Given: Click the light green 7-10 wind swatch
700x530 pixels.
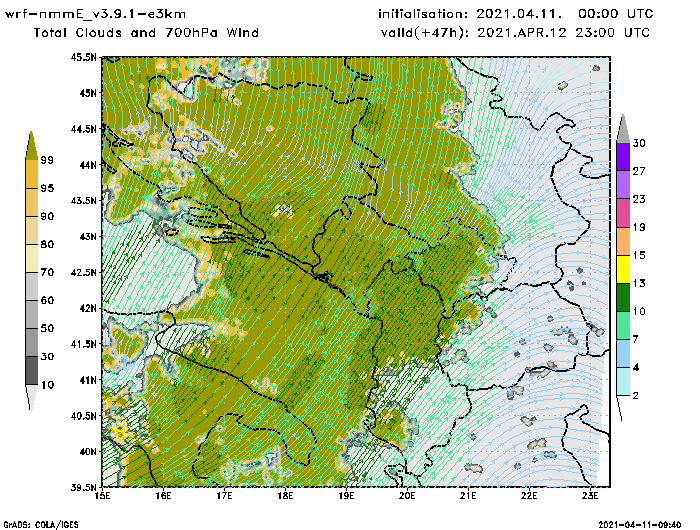Looking at the screenshot, I should click(x=623, y=325).
